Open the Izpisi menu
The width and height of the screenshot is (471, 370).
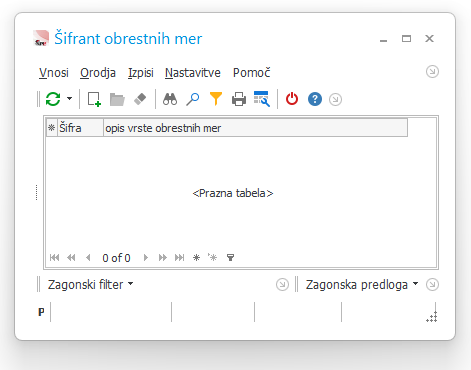(x=141, y=72)
